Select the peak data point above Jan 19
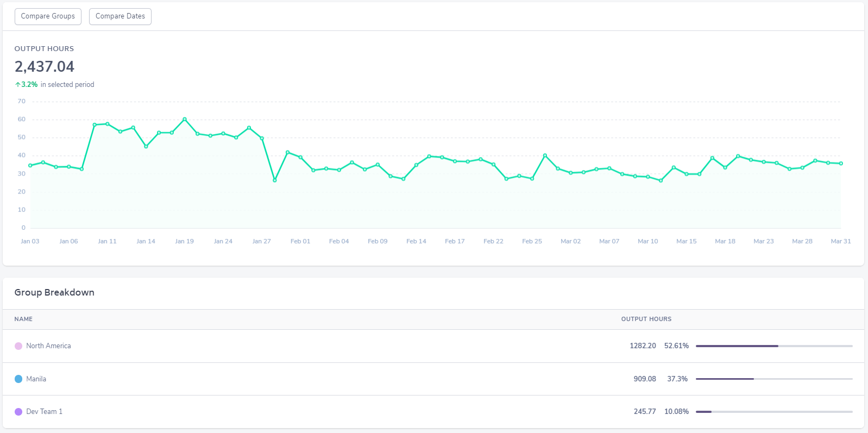The image size is (868, 433). (185, 119)
